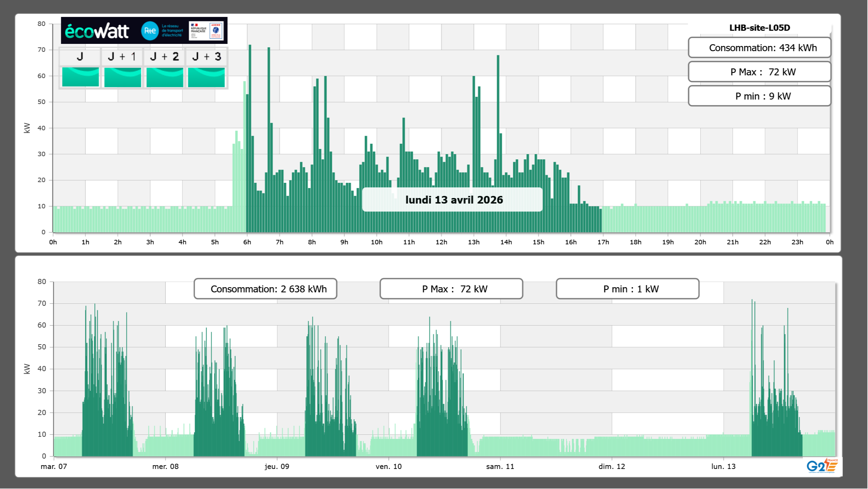
Task: Click the RTE round blue logo
Action: point(150,31)
